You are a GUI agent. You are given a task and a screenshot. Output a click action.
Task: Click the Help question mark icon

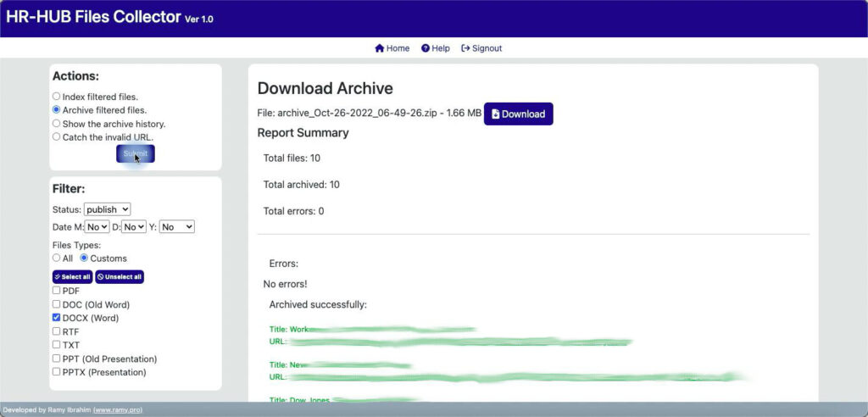tap(426, 48)
